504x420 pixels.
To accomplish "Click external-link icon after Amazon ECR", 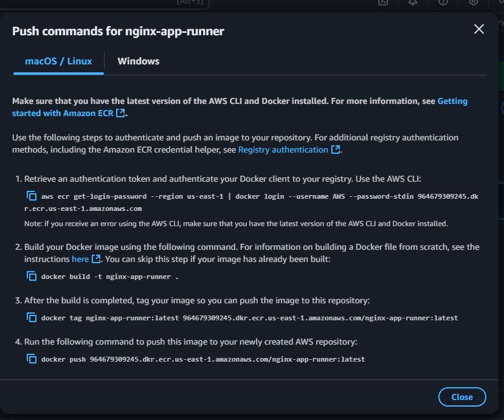I will 120,113.
